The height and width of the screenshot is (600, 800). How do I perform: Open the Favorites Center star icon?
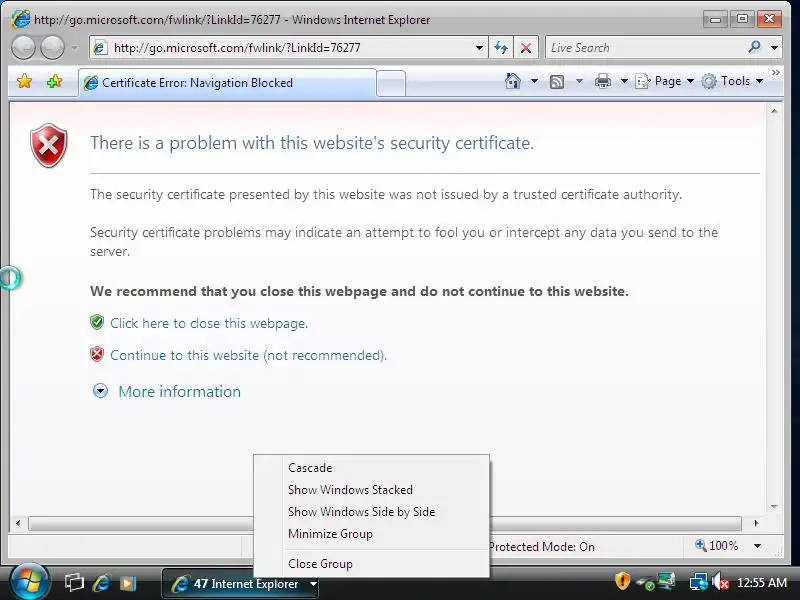[24, 81]
